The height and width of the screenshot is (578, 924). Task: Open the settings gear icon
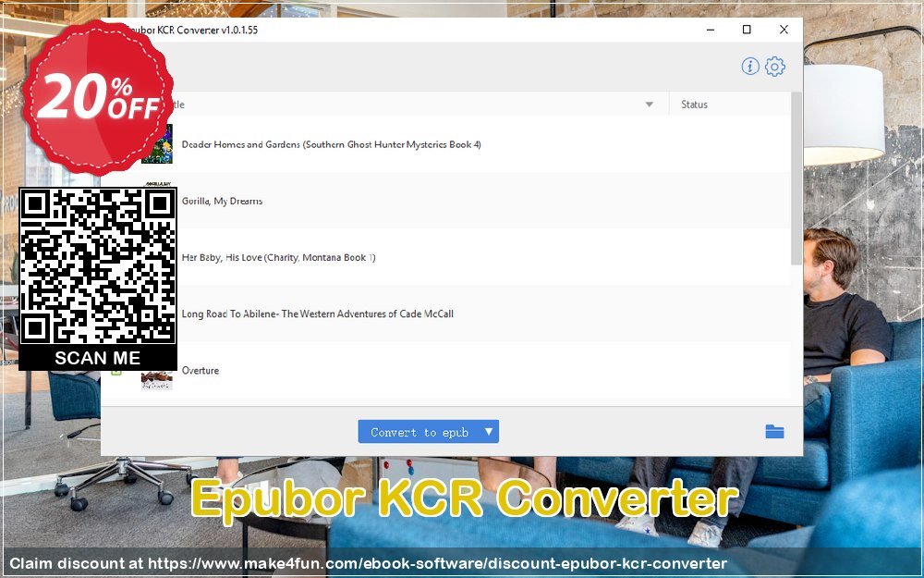(775, 67)
